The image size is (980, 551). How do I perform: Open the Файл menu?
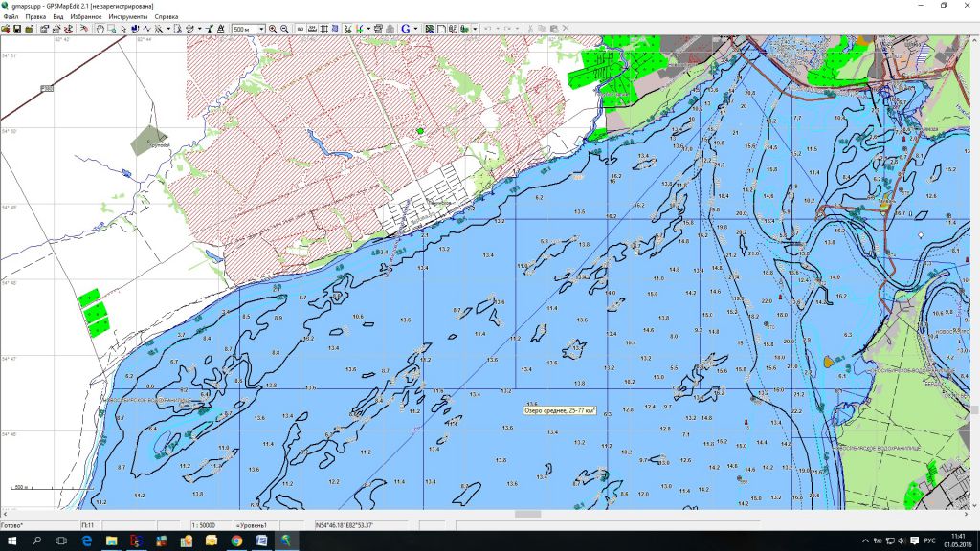(x=11, y=17)
